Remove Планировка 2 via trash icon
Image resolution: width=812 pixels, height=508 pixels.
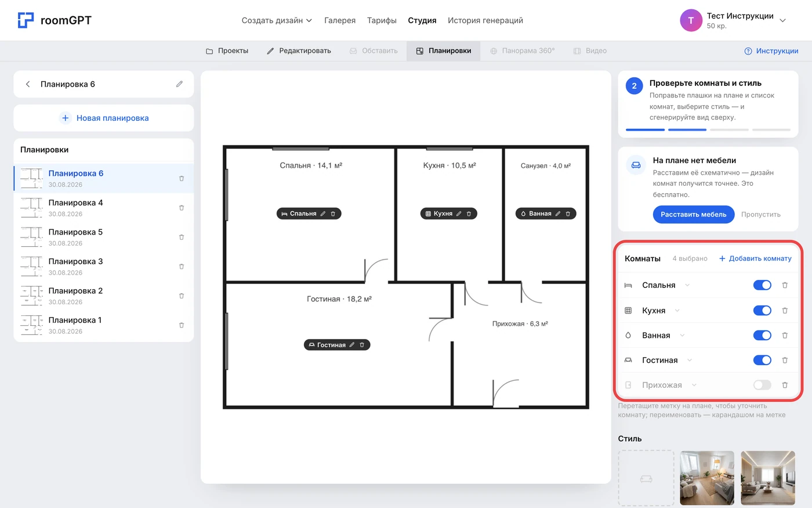click(182, 296)
